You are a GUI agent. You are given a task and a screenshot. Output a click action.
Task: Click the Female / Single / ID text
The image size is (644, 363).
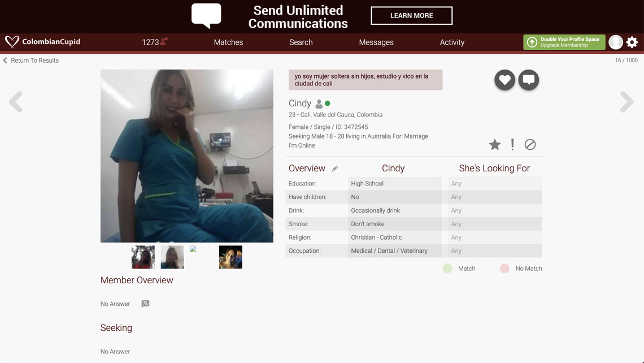pyautogui.click(x=328, y=127)
